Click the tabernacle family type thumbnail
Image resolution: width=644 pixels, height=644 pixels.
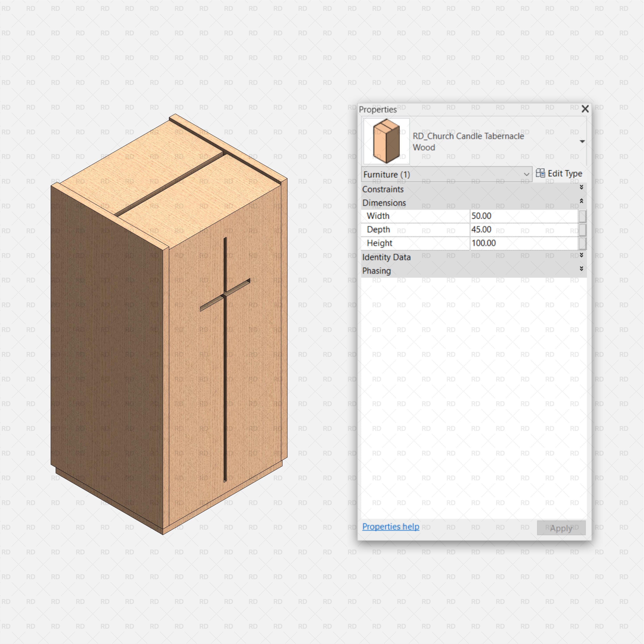[x=386, y=141]
